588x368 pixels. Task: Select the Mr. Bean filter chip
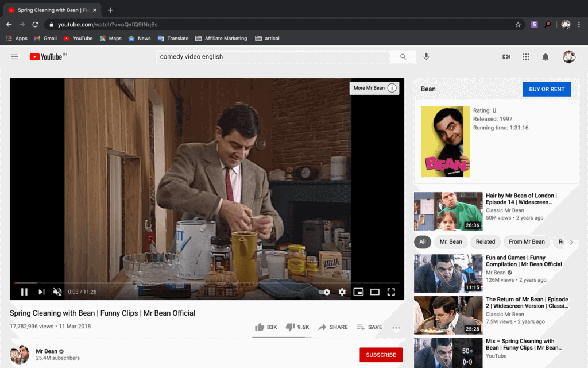(451, 242)
